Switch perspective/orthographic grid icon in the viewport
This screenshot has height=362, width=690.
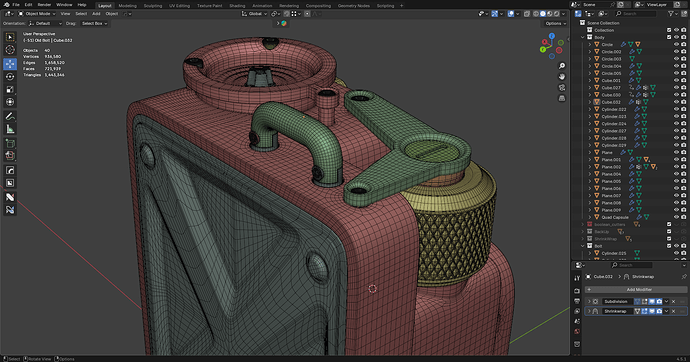562,99
